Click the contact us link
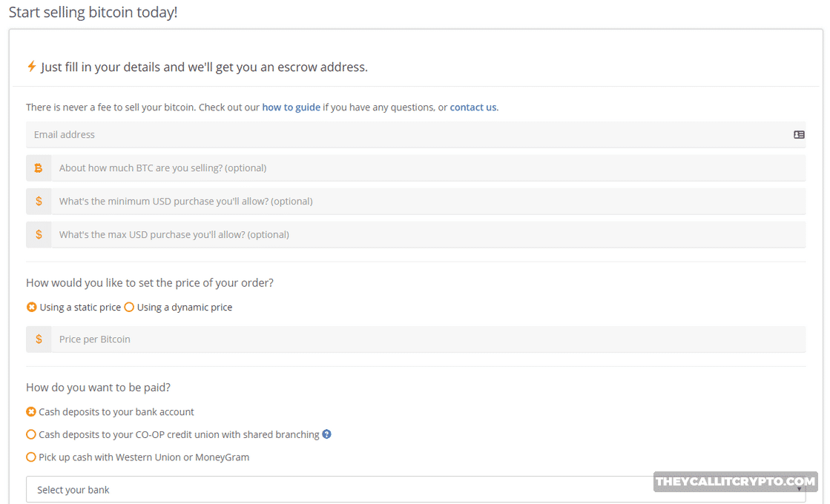The height and width of the screenshot is (504, 830). click(472, 107)
